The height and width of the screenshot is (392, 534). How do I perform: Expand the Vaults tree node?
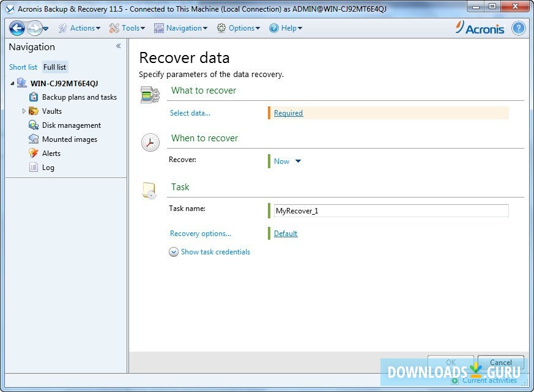[25, 111]
